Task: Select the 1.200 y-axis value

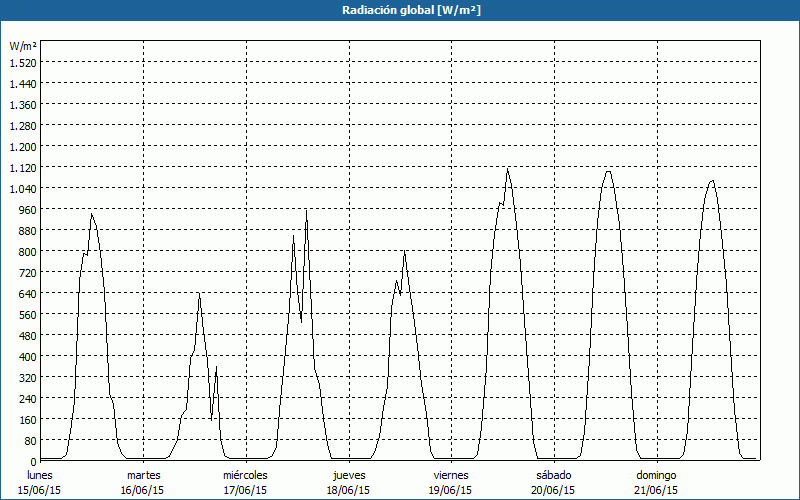Action: (23, 146)
